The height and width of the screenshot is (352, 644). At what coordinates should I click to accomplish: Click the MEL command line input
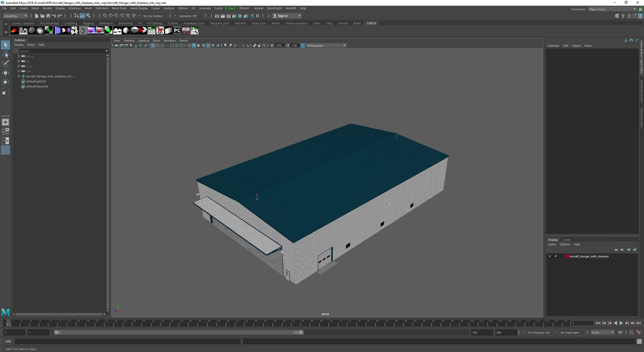[127, 341]
